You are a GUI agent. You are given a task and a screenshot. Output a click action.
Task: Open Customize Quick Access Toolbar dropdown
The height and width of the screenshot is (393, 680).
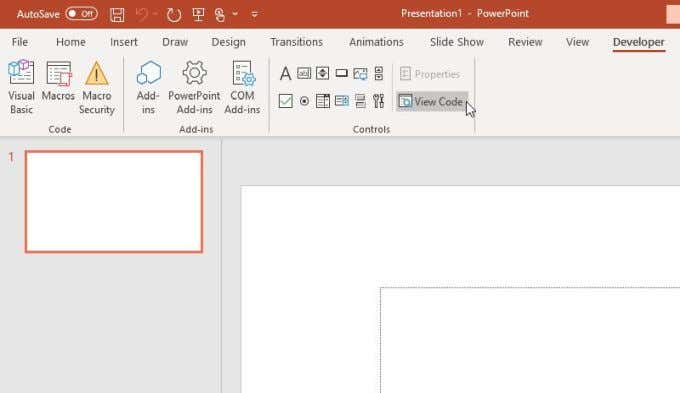tap(255, 14)
